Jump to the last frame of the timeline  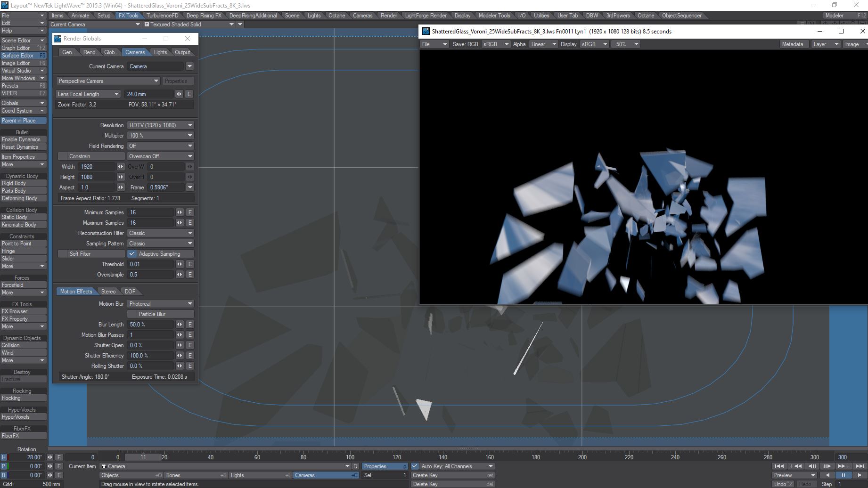tap(859, 466)
